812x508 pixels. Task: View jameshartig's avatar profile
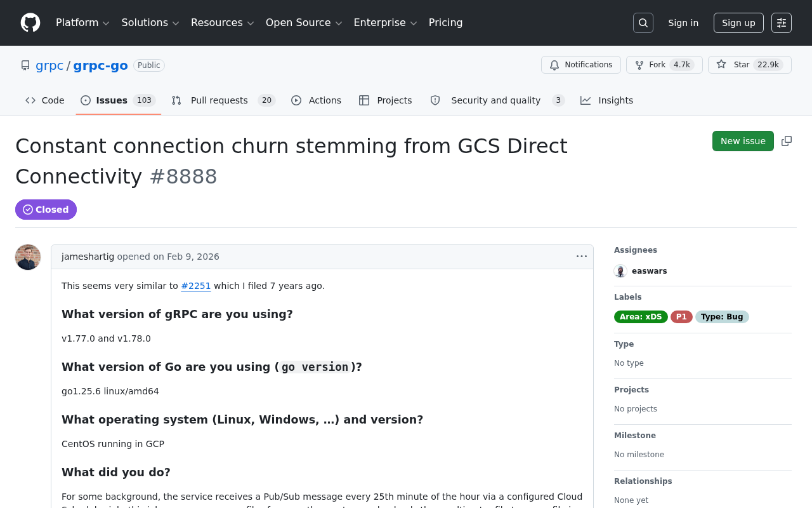click(x=28, y=257)
